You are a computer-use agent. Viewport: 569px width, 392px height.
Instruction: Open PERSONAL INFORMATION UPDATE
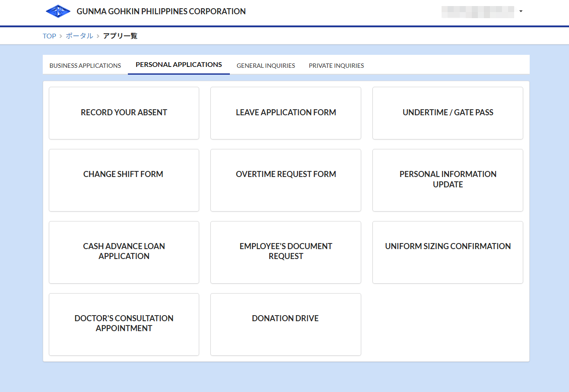point(448,180)
